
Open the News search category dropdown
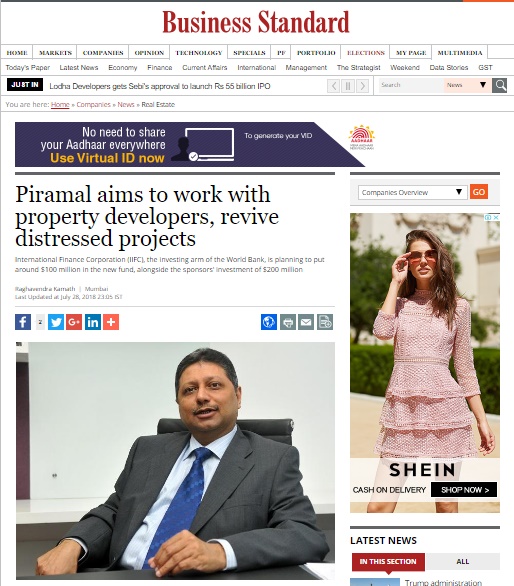tap(466, 85)
